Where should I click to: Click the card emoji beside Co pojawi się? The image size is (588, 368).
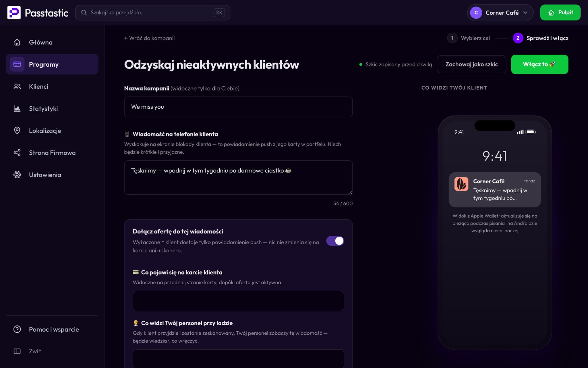tap(136, 272)
